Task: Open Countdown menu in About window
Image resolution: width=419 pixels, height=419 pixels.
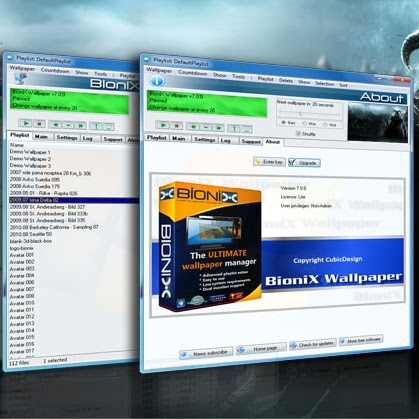Action: pyautogui.click(x=193, y=72)
